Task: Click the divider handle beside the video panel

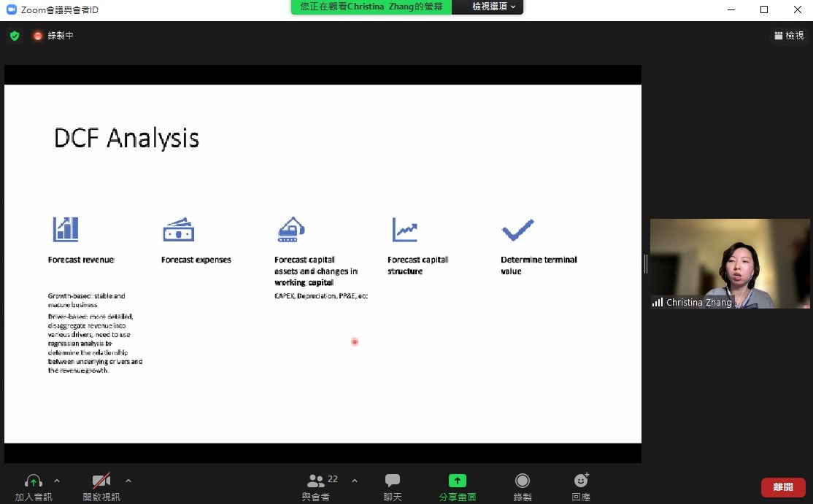Action: coord(646,263)
